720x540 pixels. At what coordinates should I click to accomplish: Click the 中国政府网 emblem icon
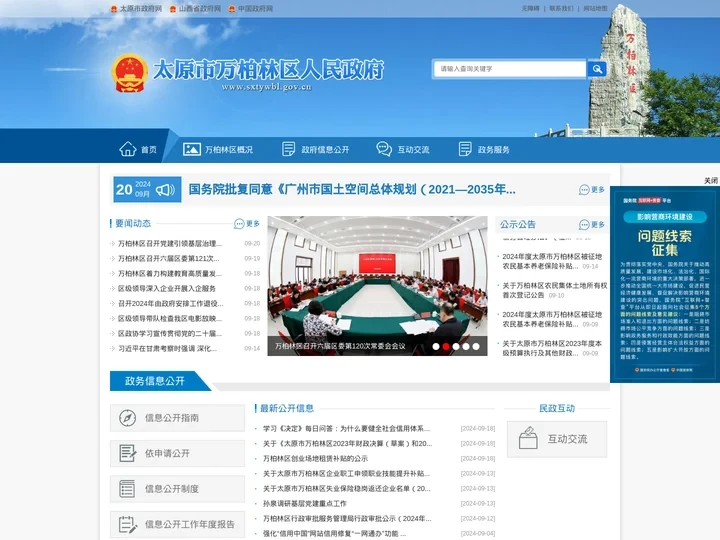click(x=232, y=9)
